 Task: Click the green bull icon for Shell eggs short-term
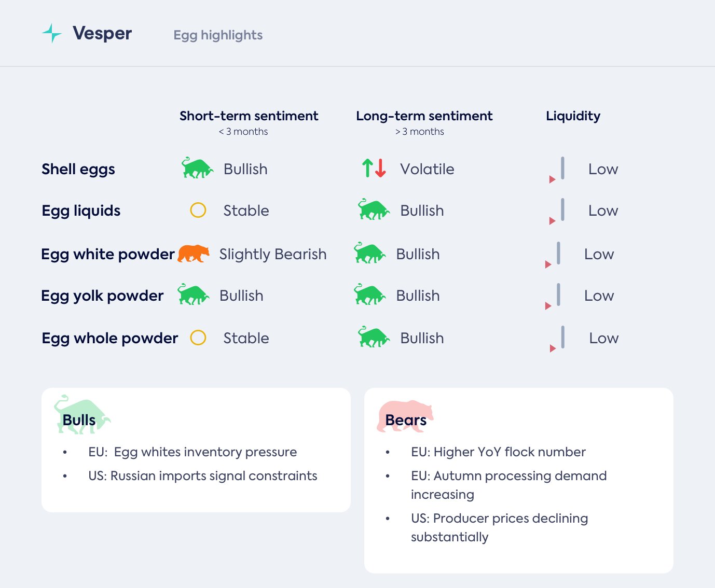tap(197, 168)
